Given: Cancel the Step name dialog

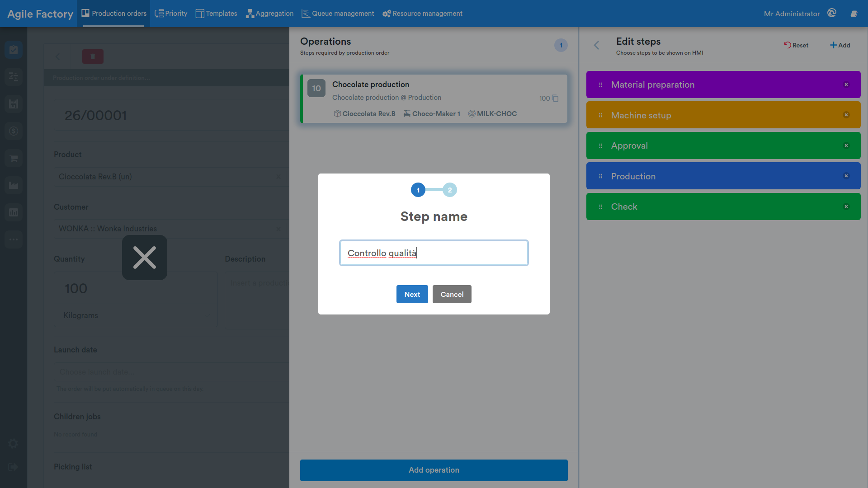Looking at the screenshot, I should [x=452, y=294].
